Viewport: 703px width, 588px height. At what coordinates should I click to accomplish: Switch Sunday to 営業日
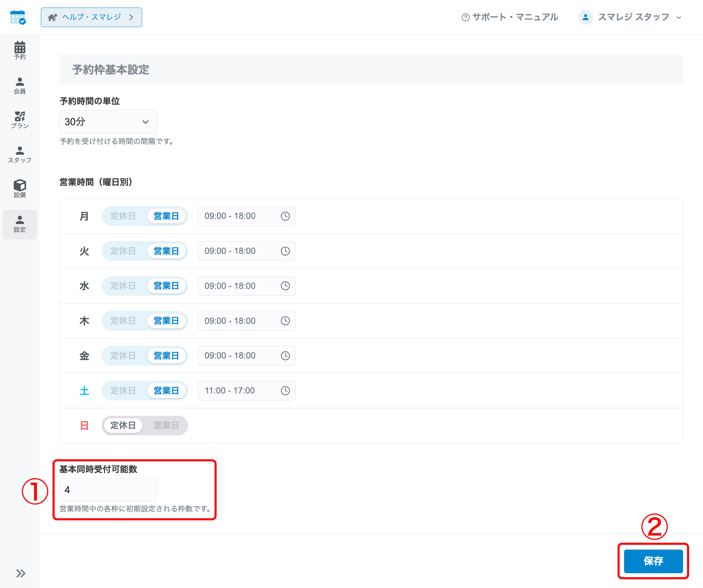pos(166,425)
